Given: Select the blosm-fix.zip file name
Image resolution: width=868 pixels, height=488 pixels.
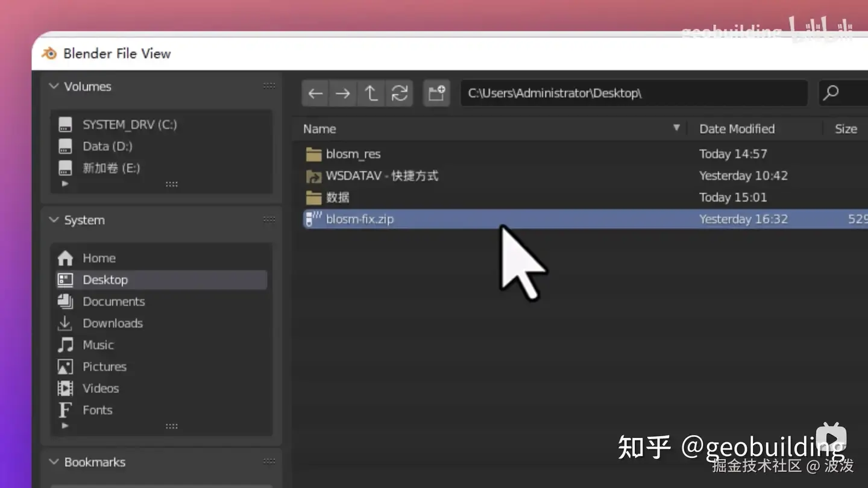Looking at the screenshot, I should click(x=360, y=219).
